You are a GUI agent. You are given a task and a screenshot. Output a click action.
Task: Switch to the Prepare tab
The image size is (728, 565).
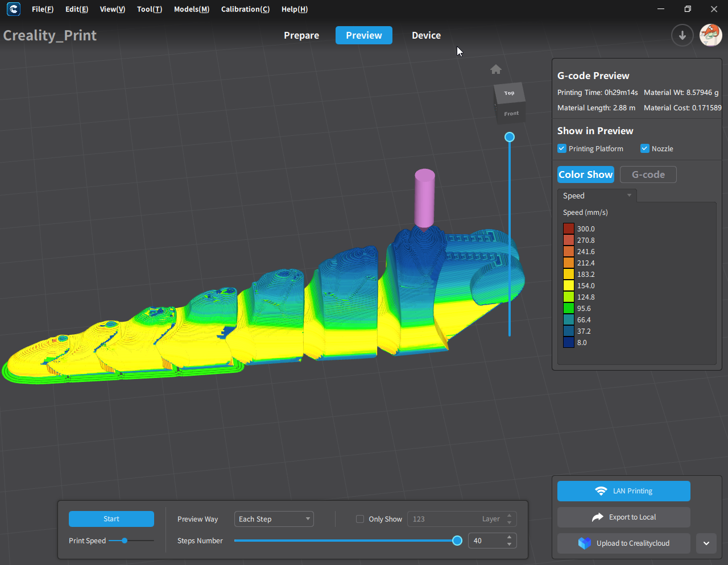coord(301,35)
